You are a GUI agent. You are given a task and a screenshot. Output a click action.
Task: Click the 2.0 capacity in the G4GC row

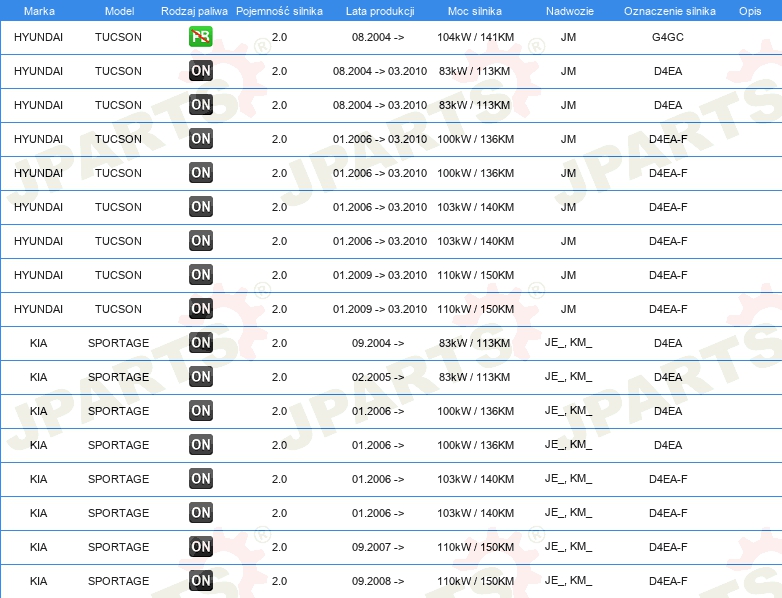[x=279, y=37]
